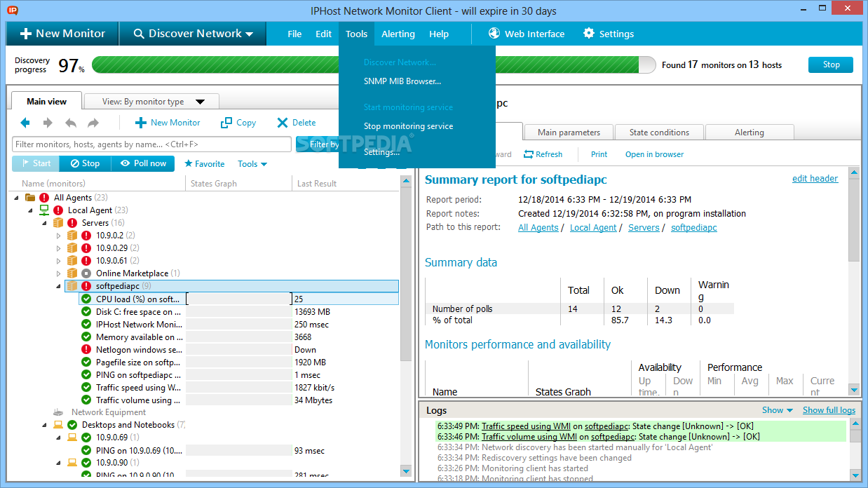The width and height of the screenshot is (868, 488).
Task: Click Open in browser link
Action: pyautogui.click(x=654, y=154)
